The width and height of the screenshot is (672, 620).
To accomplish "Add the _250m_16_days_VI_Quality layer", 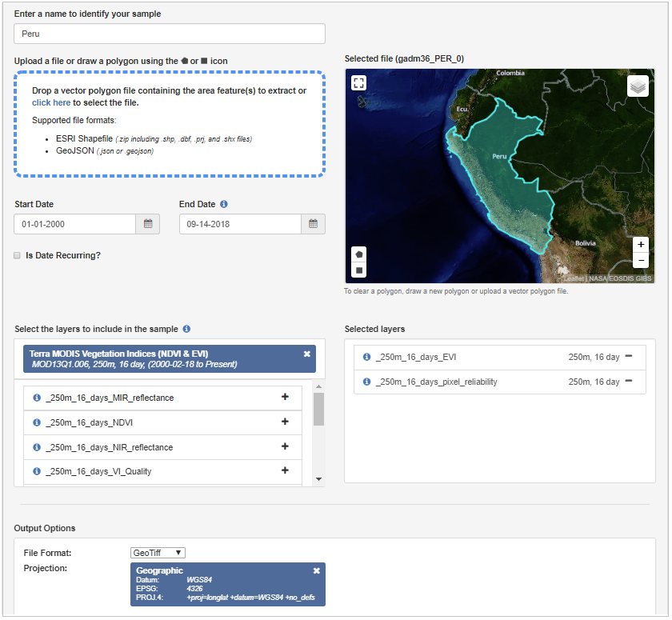I will (x=285, y=470).
